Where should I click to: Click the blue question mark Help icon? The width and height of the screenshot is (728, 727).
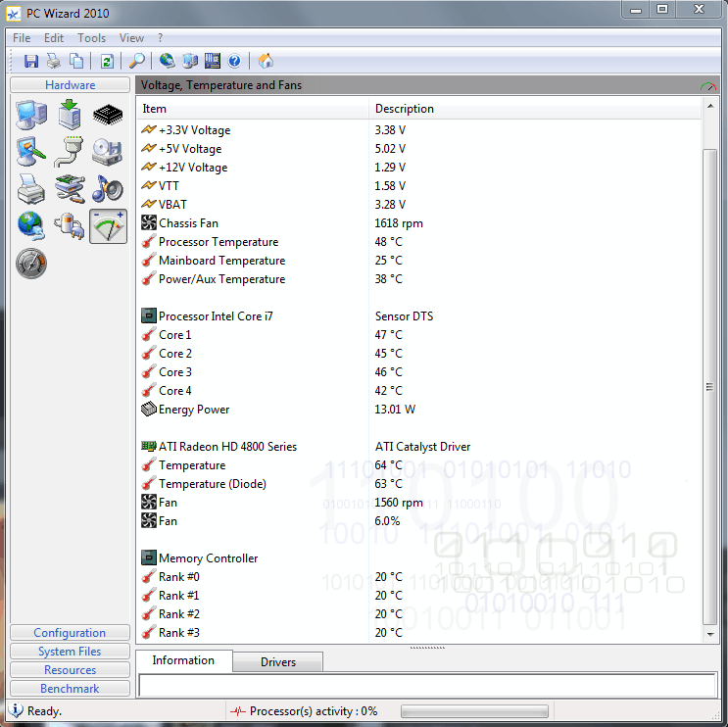[235, 61]
